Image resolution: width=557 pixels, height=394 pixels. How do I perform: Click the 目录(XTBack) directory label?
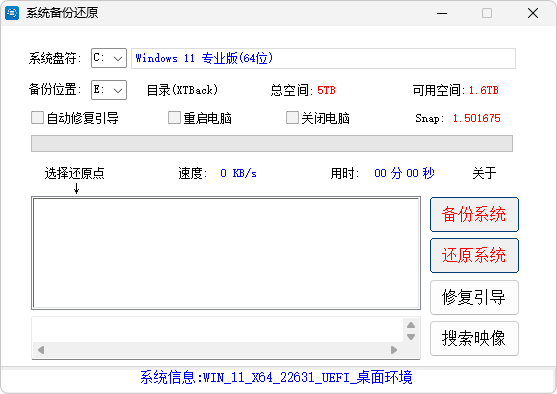182,90
